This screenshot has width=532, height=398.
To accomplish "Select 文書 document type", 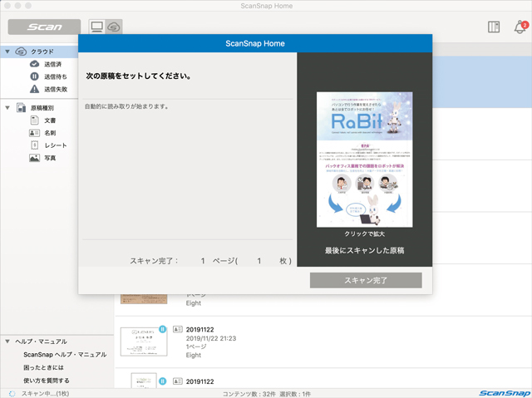I will pyautogui.click(x=48, y=120).
